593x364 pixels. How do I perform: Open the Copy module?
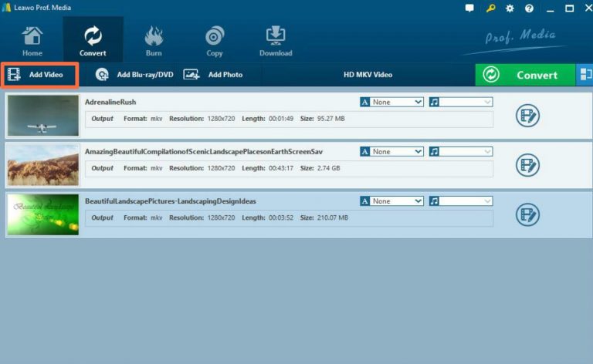click(215, 40)
